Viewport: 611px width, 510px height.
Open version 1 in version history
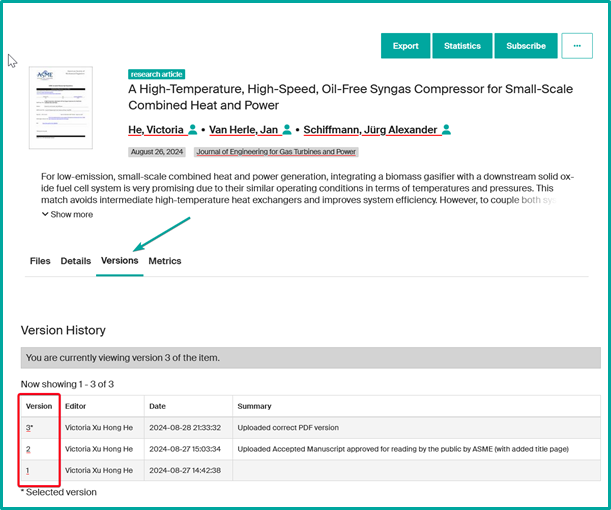click(28, 470)
